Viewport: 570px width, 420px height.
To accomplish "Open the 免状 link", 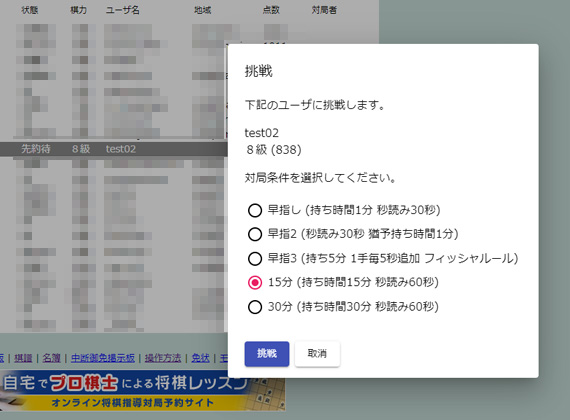I will click(200, 358).
